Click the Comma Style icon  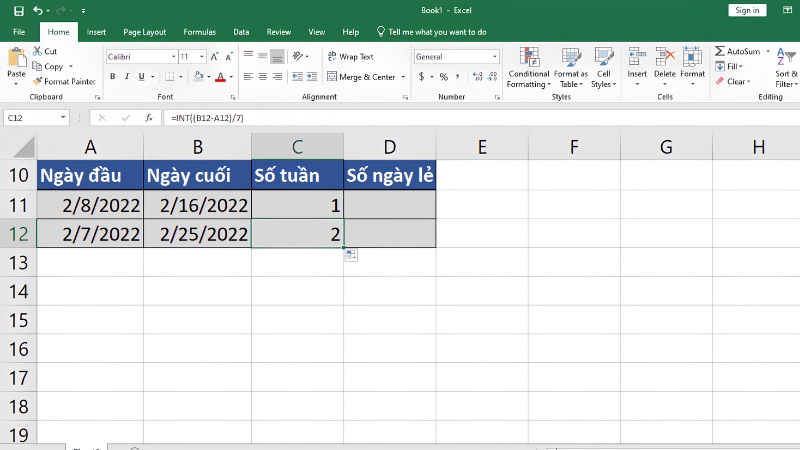tap(458, 77)
